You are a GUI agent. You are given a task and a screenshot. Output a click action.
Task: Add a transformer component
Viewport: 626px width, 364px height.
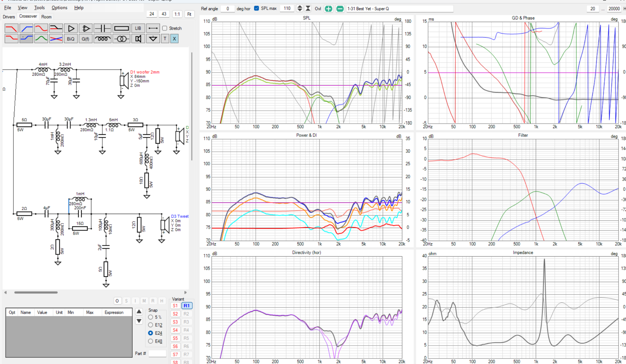121,39
